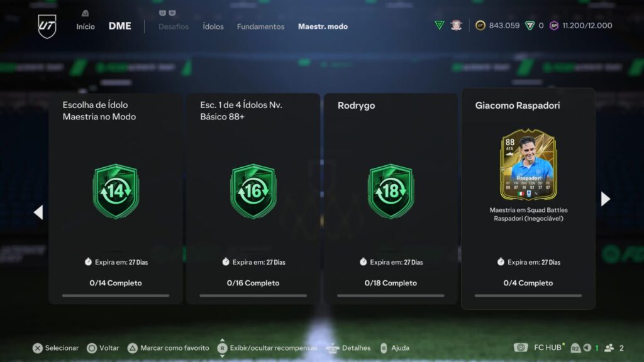
Task: Click the purple SP points icon
Action: (x=554, y=26)
